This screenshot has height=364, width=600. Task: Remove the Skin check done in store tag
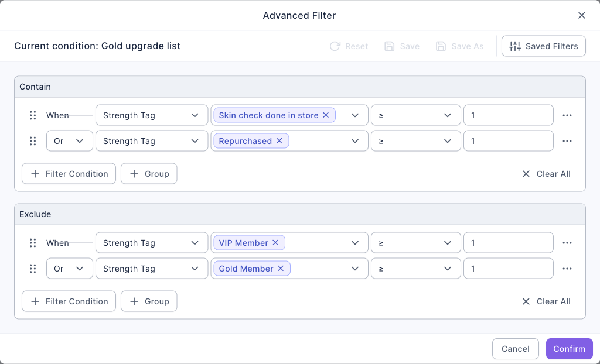(326, 115)
